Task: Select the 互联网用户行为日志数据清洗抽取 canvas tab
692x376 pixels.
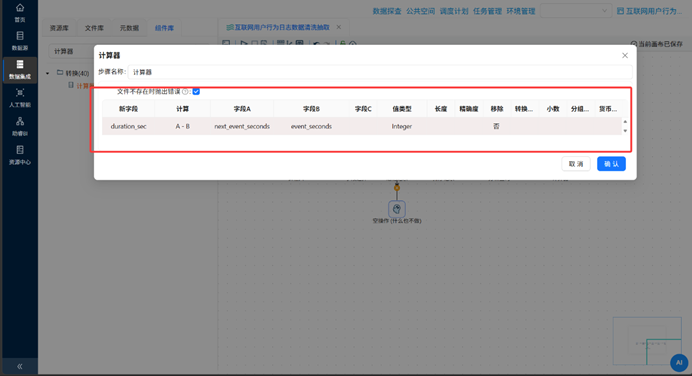Action: 282,27
